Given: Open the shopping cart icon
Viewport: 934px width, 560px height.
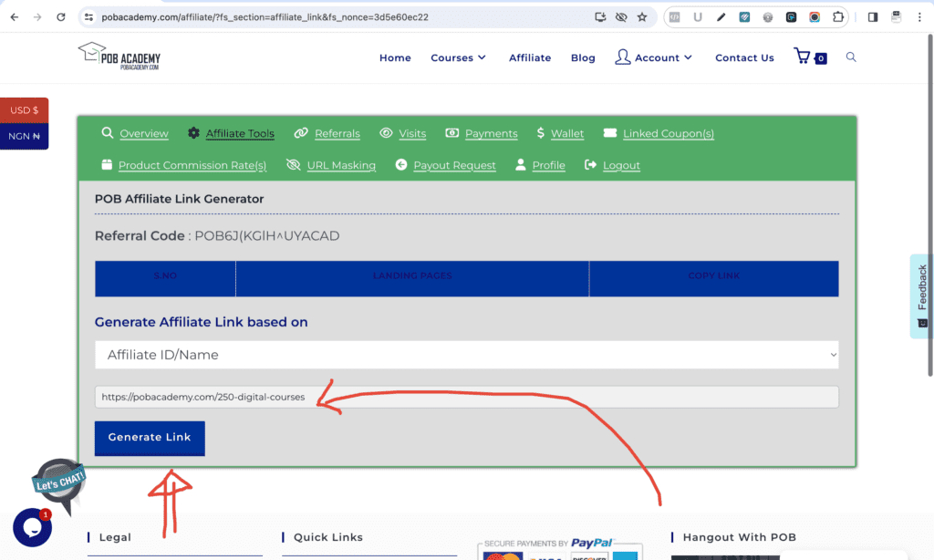Looking at the screenshot, I should [x=803, y=56].
